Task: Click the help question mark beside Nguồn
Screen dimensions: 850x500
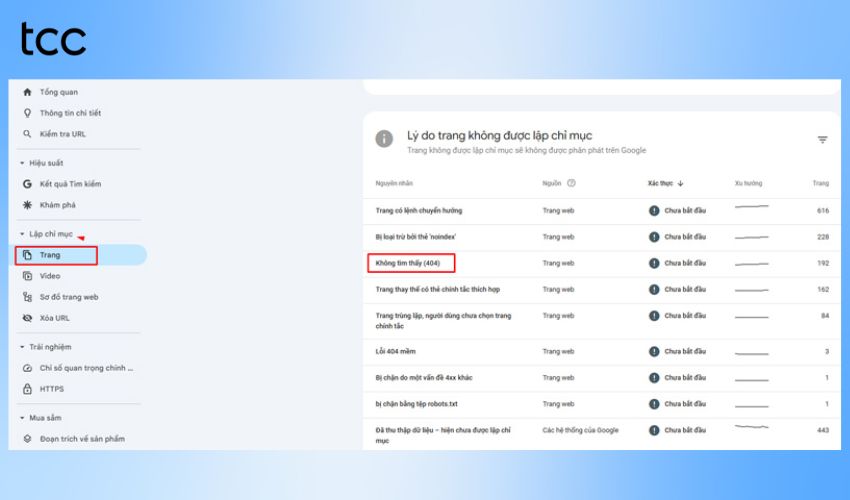Action: [571, 183]
